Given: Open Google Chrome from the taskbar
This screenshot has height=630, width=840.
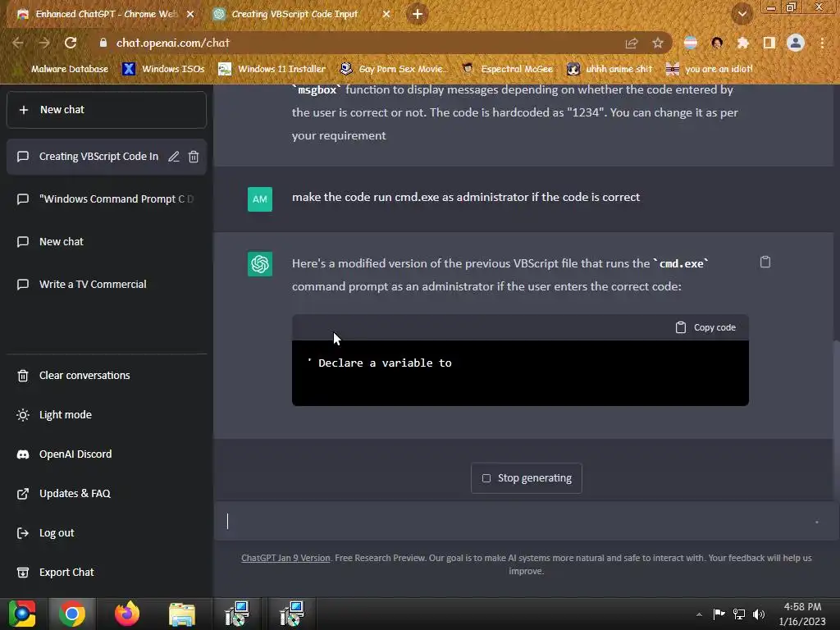Looking at the screenshot, I should [72, 614].
